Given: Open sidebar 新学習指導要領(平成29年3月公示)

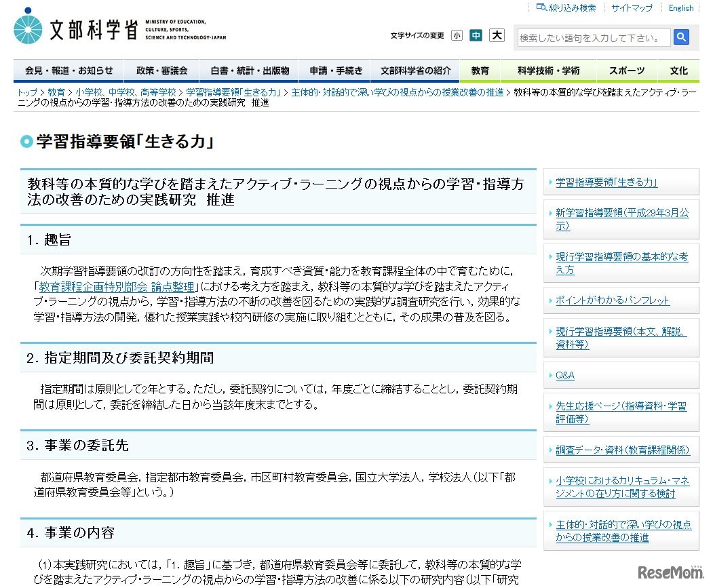Looking at the screenshot, I should [x=622, y=219].
